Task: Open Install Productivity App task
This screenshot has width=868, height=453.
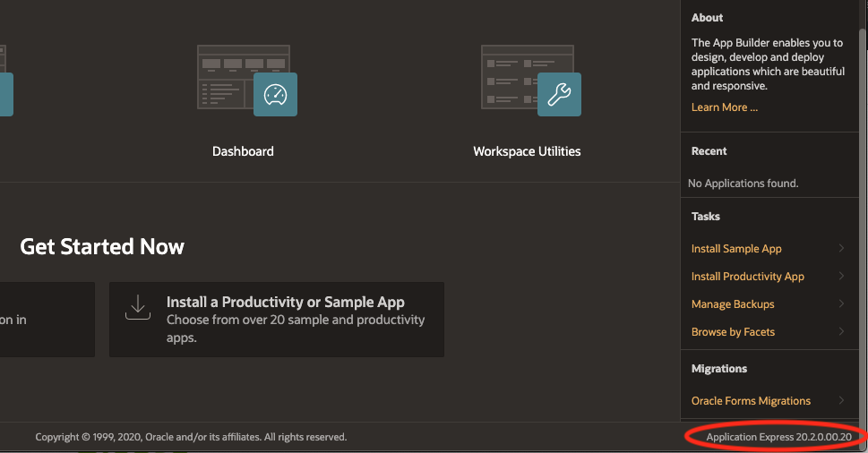Action: click(x=747, y=277)
